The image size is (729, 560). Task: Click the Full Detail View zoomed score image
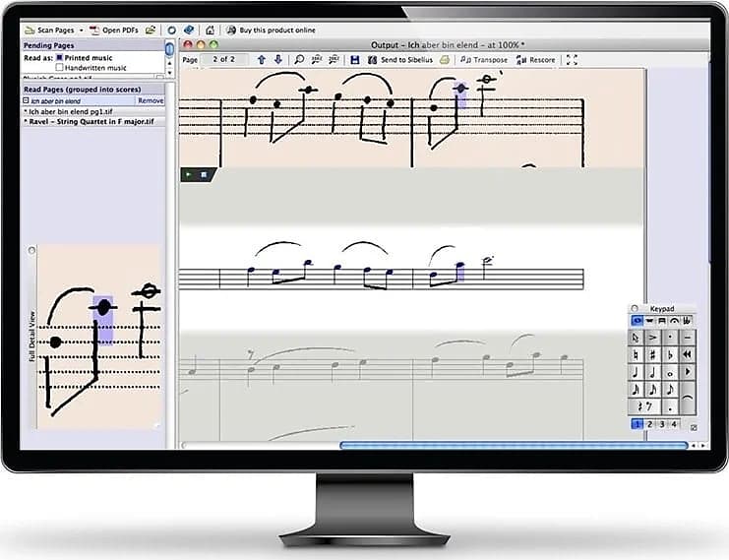pyautogui.click(x=100, y=338)
